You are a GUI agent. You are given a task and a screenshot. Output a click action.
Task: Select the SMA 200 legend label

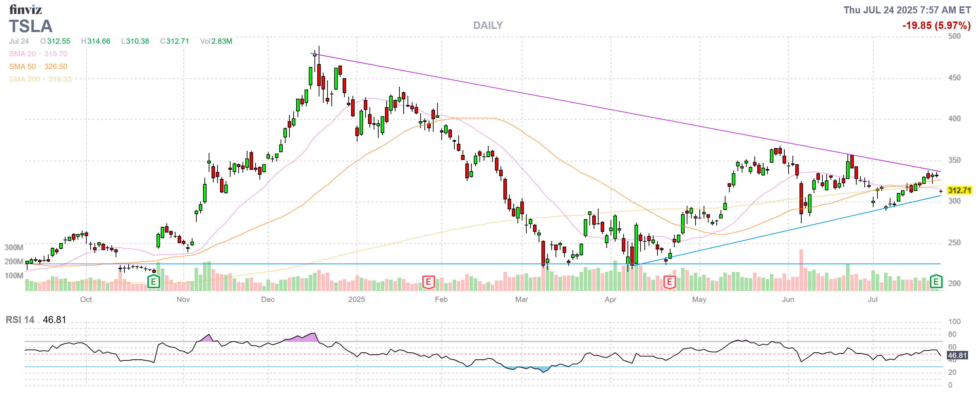(24, 79)
